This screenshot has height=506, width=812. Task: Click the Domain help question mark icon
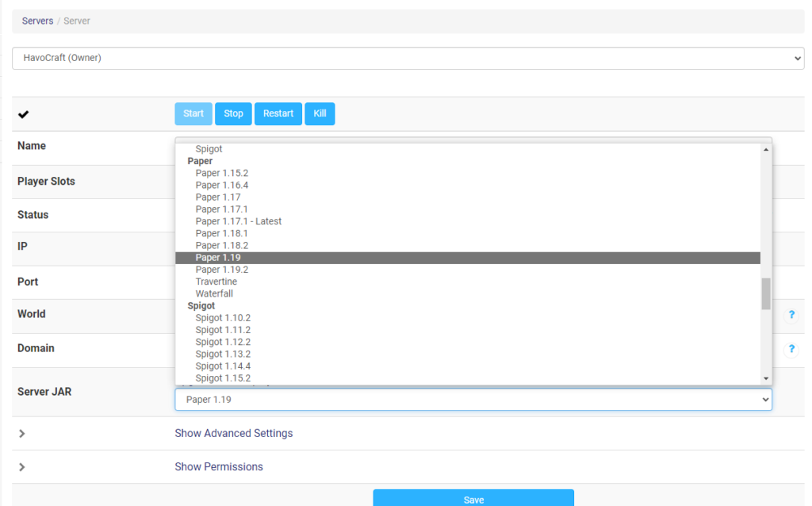coord(791,349)
